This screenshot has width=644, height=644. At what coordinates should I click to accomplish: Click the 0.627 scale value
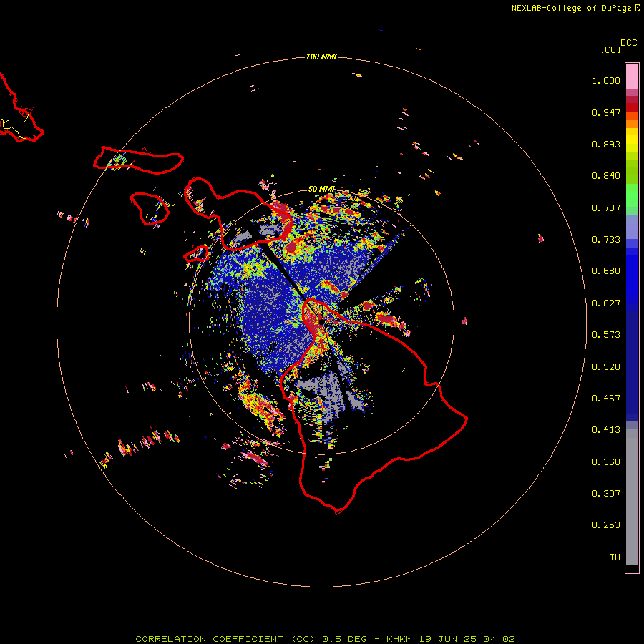pyautogui.click(x=606, y=303)
